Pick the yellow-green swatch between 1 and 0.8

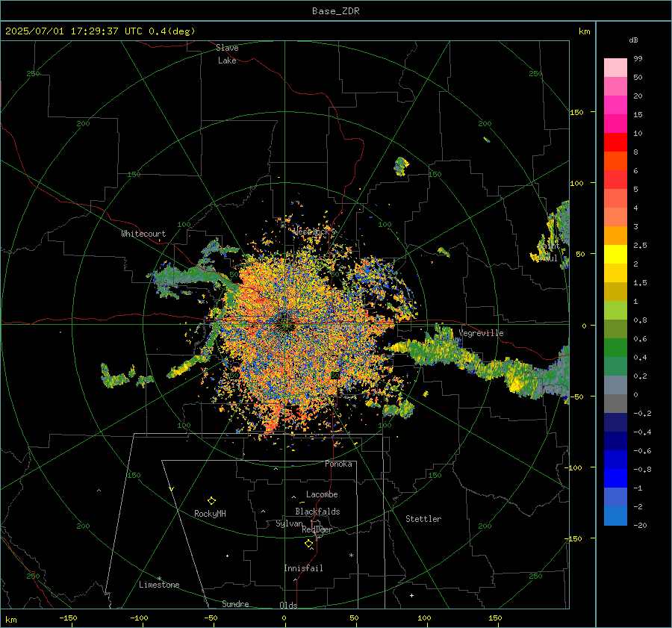(615, 311)
